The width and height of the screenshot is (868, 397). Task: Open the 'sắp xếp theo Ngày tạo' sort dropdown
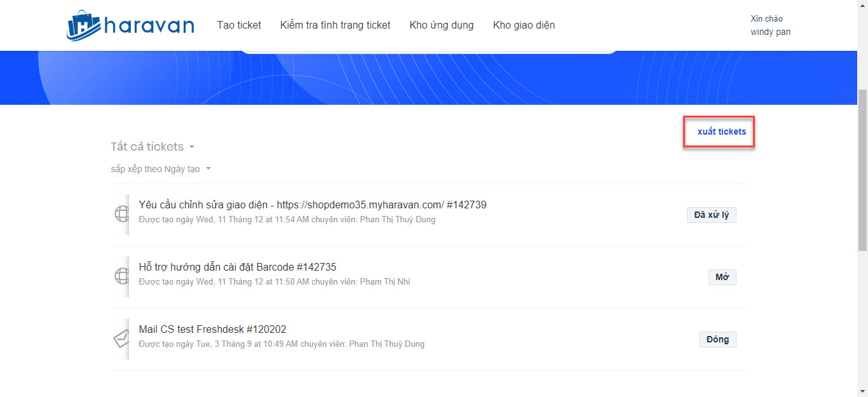tap(160, 169)
